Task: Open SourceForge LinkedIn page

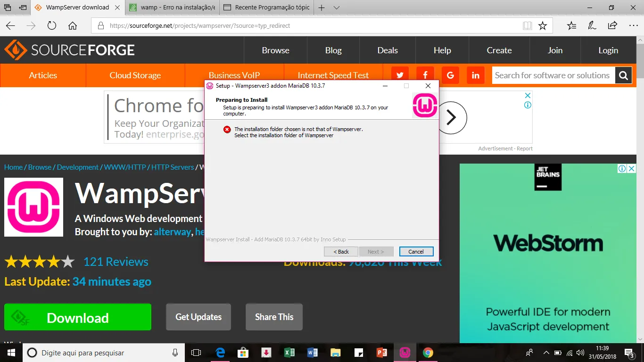Action: pyautogui.click(x=476, y=75)
